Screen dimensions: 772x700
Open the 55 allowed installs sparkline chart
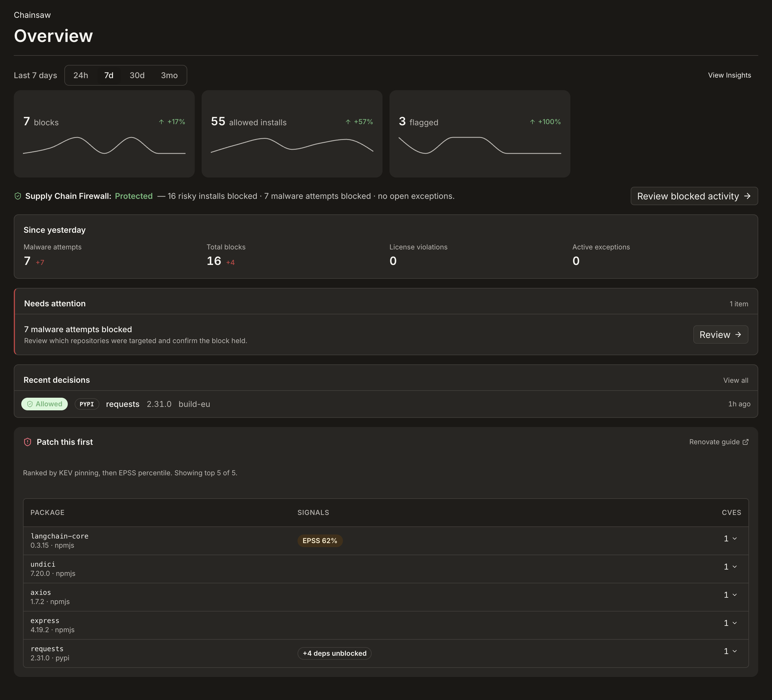coord(292,146)
